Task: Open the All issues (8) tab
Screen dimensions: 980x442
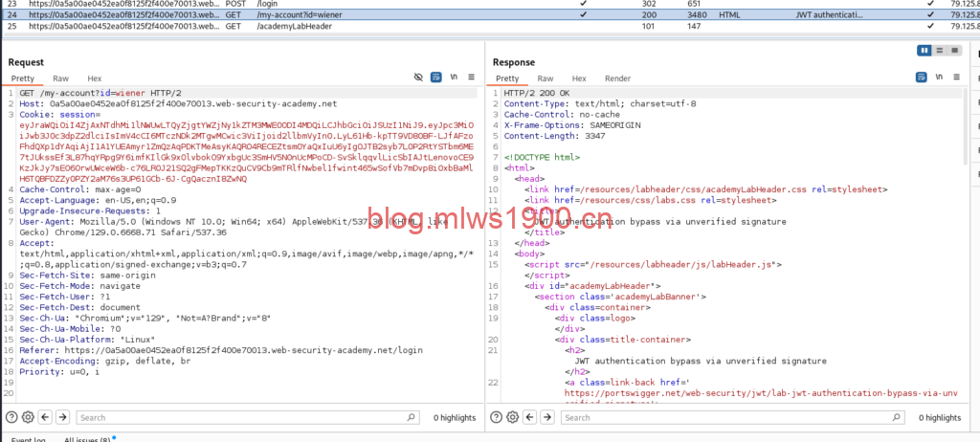Action: [87, 439]
